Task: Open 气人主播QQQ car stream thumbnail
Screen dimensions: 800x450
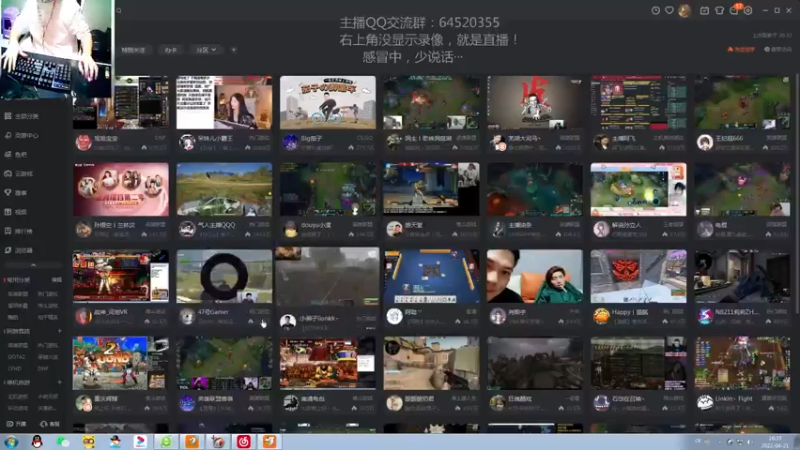Action: (x=224, y=189)
